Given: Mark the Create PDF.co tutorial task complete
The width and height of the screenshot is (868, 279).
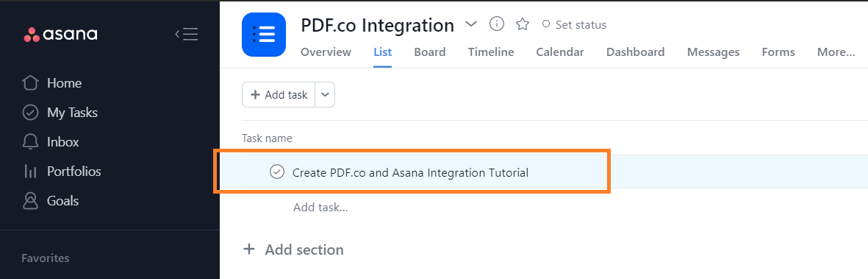Looking at the screenshot, I should pyautogui.click(x=277, y=172).
